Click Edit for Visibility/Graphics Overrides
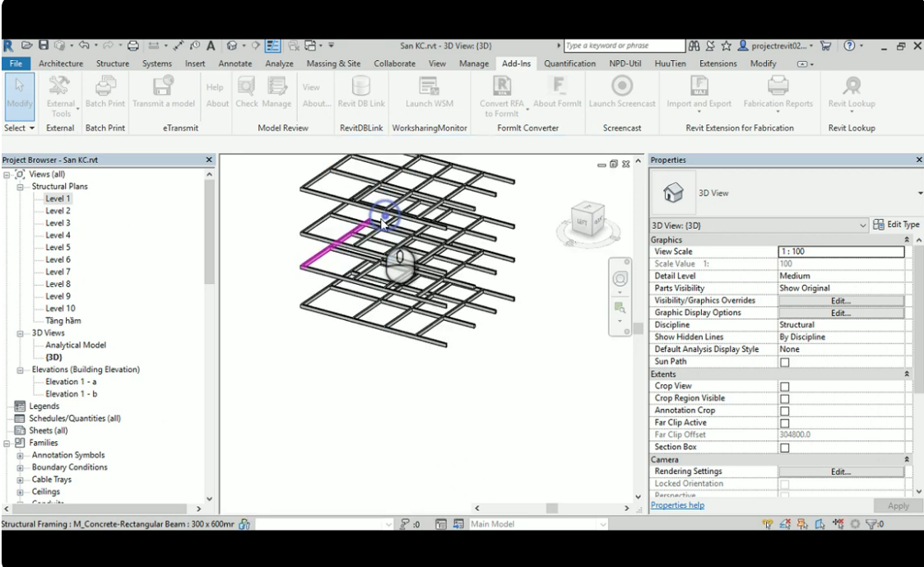Viewport: 924px width, 567px height. pyautogui.click(x=841, y=300)
